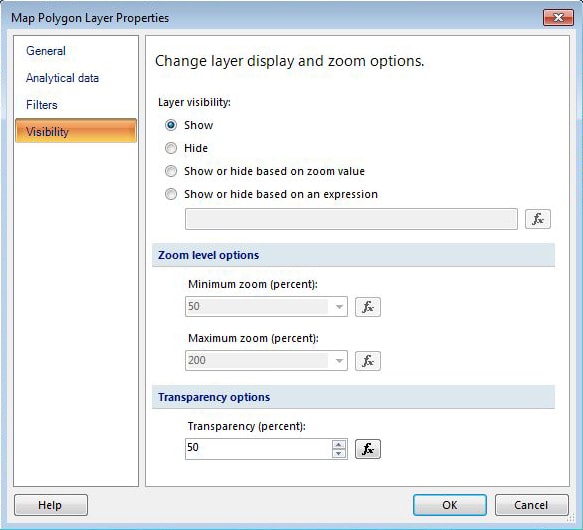Switch to the Analytical data page
Viewport: 583px width, 530px height.
tap(62, 78)
